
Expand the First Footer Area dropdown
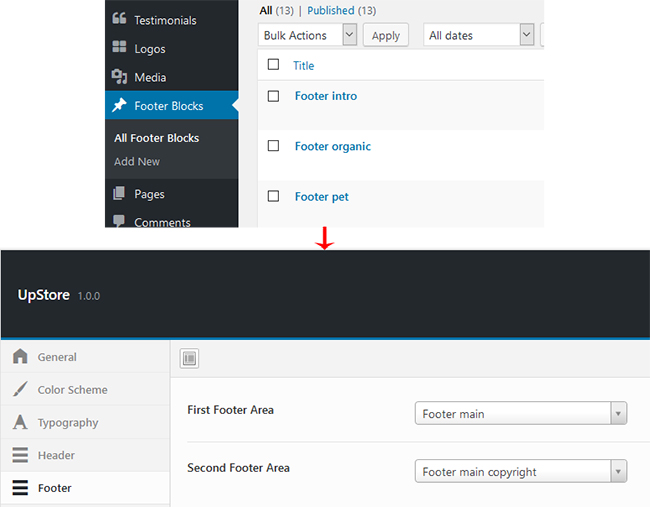(520, 414)
